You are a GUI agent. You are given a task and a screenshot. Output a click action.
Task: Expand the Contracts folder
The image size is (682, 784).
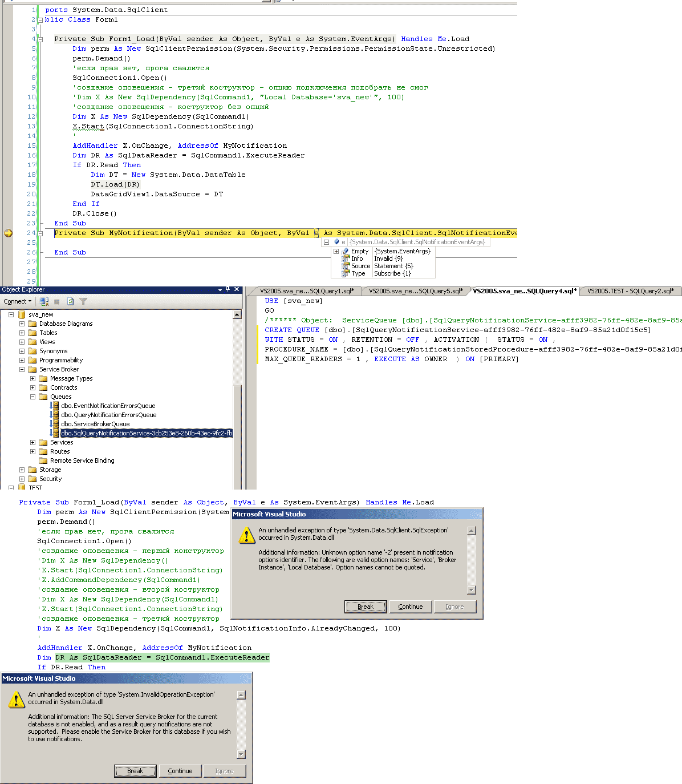coord(33,387)
